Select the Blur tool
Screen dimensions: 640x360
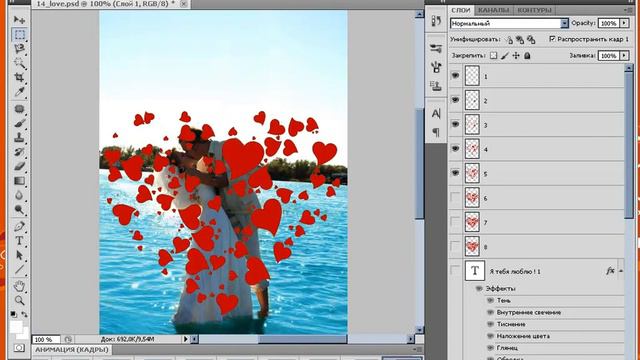(x=19, y=195)
